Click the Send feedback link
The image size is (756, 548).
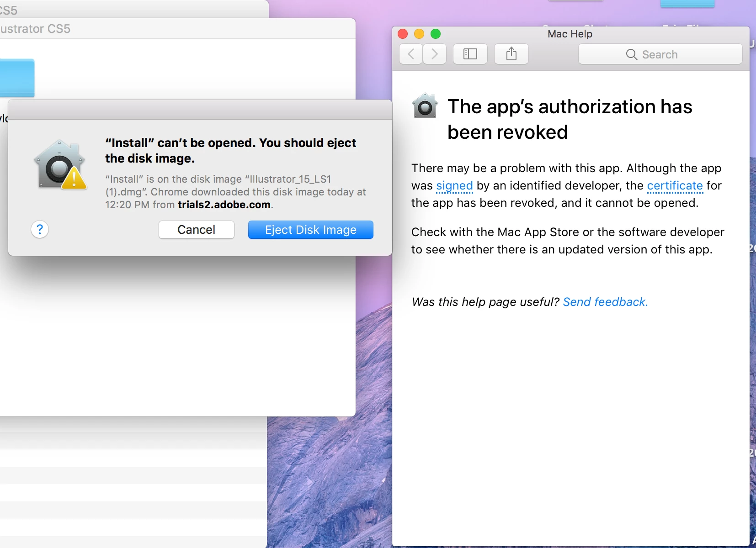click(x=605, y=302)
